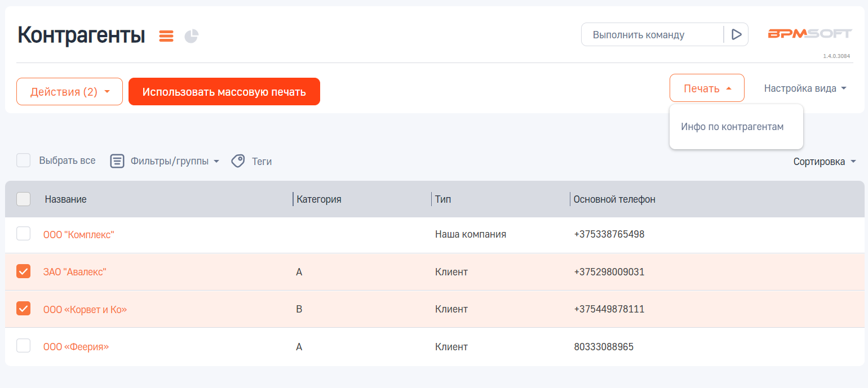Select the ООО "Комплекс" row checkbox

tap(24, 234)
